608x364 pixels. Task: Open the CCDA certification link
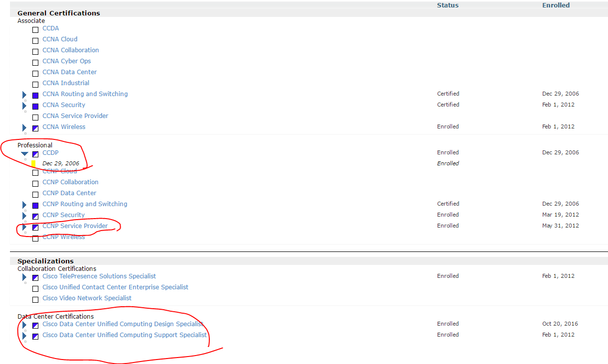51,28
